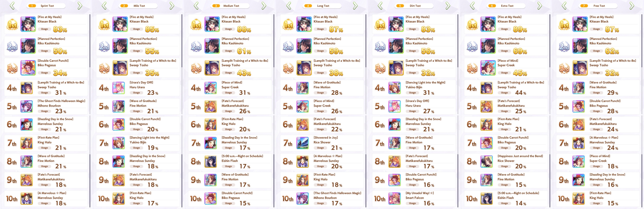Advance to next page from Medium Test
Screen dimensions: 644x209
tap(264, 6)
